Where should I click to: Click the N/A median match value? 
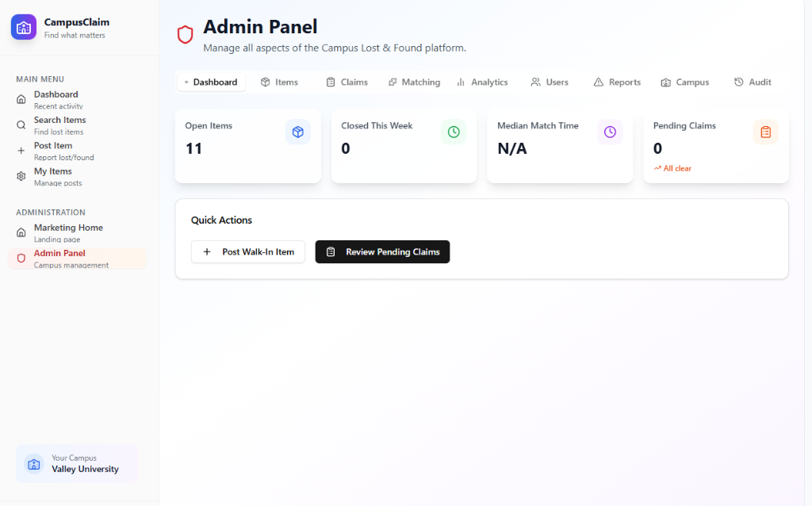click(x=512, y=148)
